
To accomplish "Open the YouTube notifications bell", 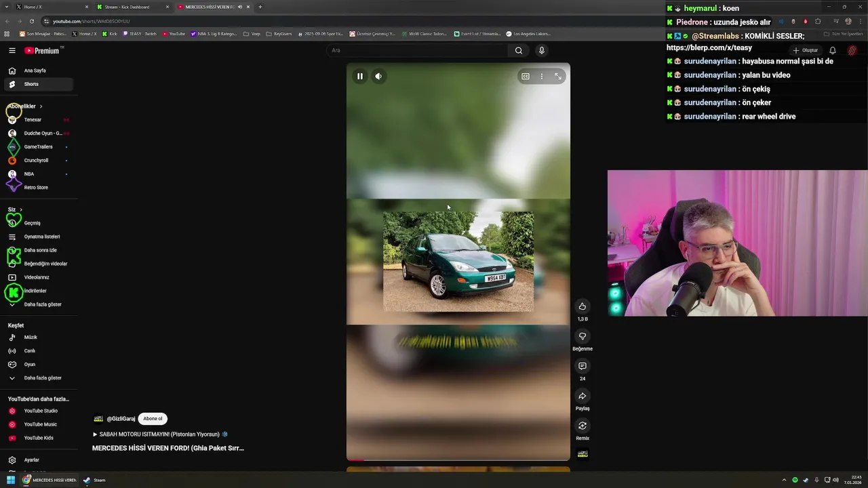I will 833,50.
